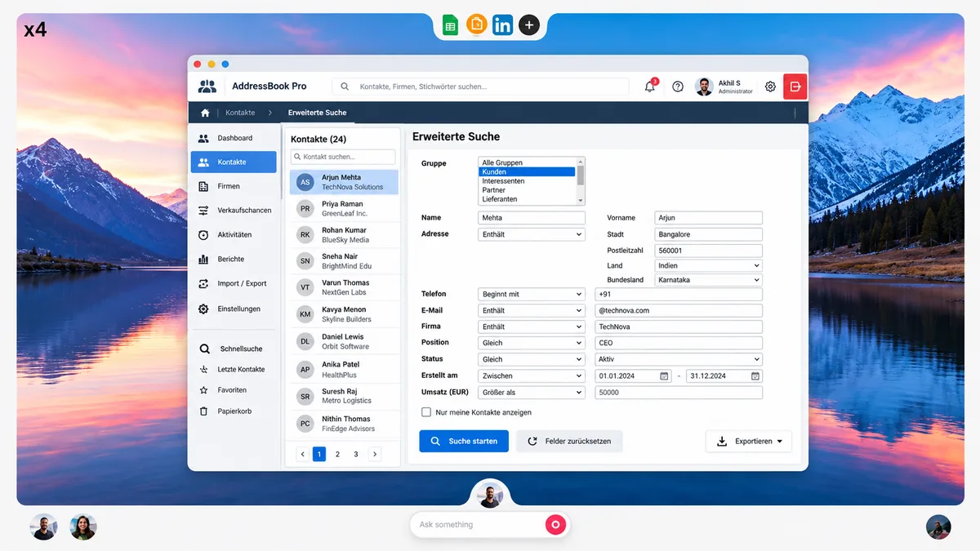This screenshot has width=980, height=551.
Task: Select contact Suresh Raj in list
Action: pyautogui.click(x=344, y=396)
